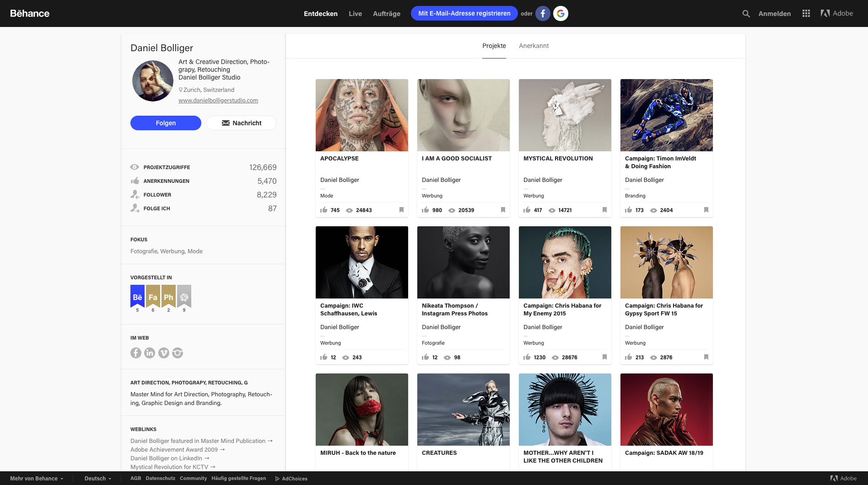Image resolution: width=868 pixels, height=485 pixels.
Task: Click thumbs-up on Gypsy Sport FW 15
Action: (629, 357)
